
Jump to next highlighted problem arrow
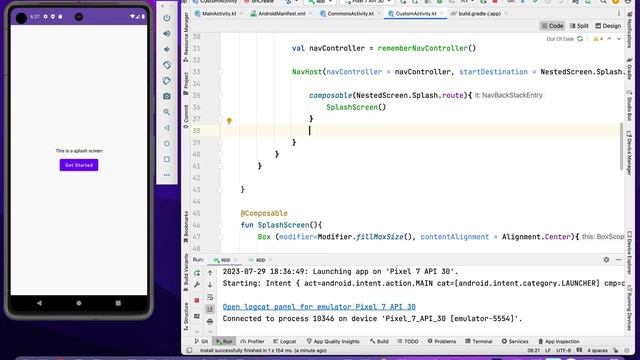[619, 39]
